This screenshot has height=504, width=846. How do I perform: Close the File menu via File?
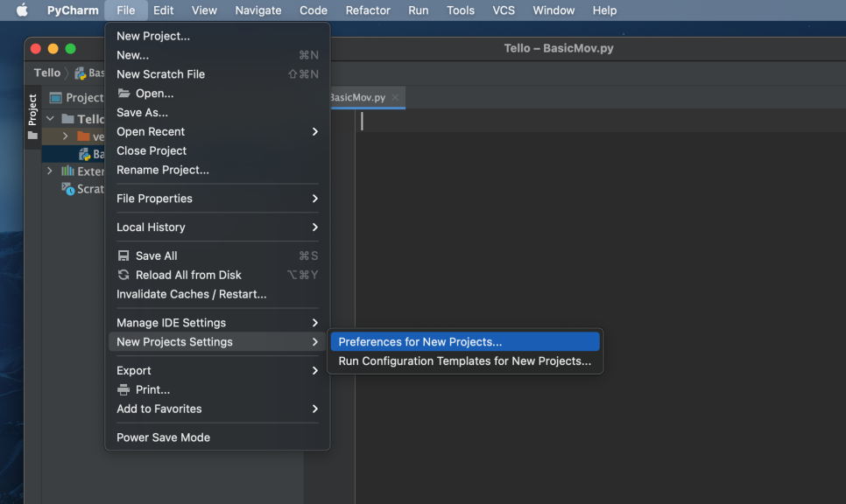(x=126, y=10)
